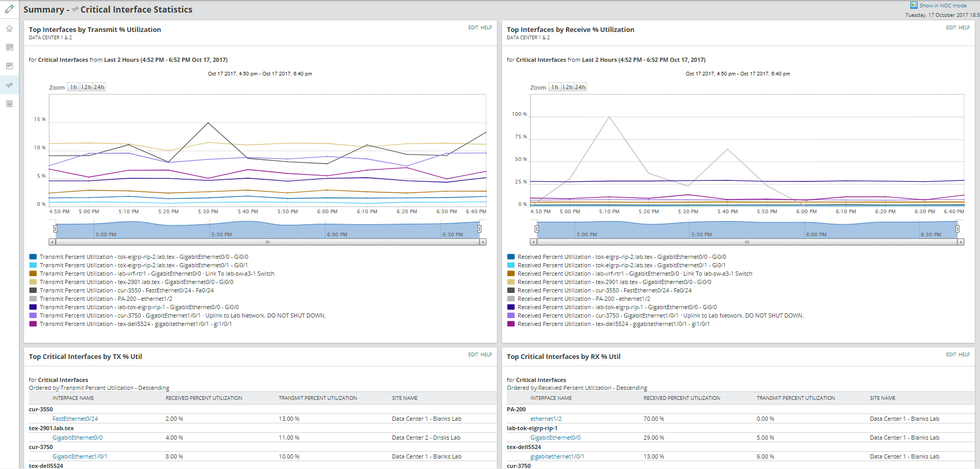Viewport: 980px width, 469px height.
Task: Open FastEthernet0/24 interface under cur-3550
Action: [x=75, y=419]
